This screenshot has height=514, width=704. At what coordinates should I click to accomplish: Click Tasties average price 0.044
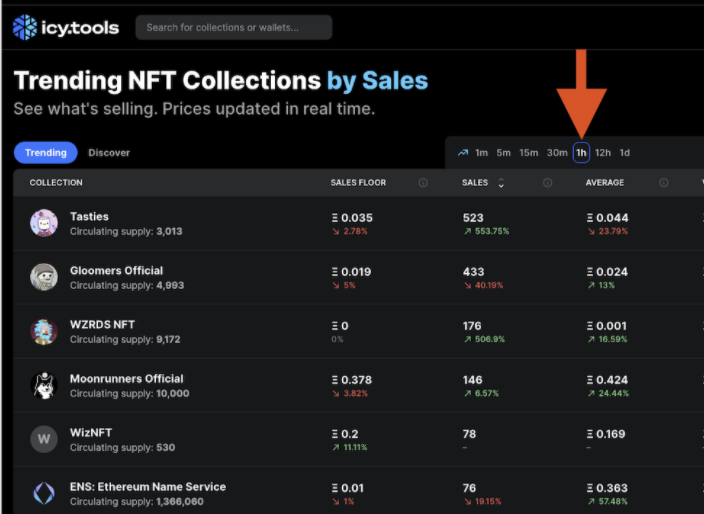click(607, 218)
